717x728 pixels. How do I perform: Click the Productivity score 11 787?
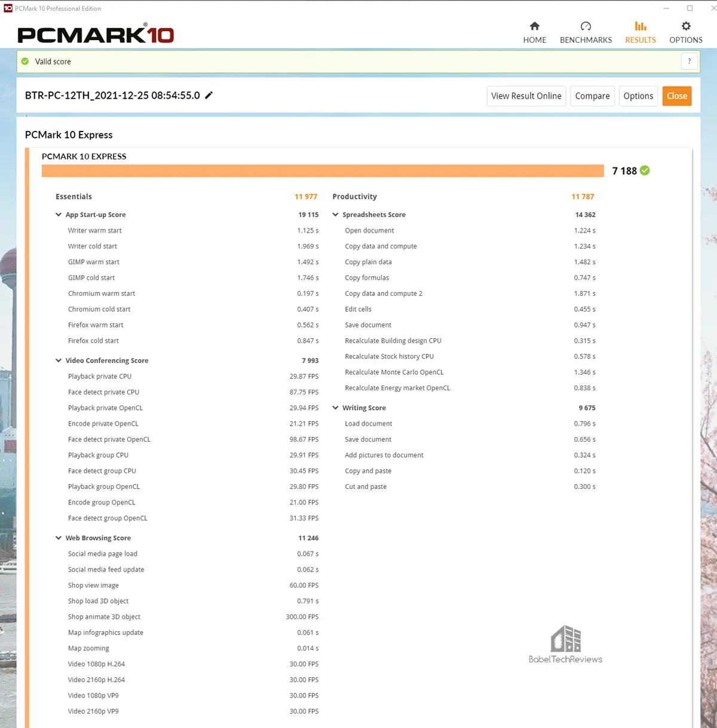point(583,197)
